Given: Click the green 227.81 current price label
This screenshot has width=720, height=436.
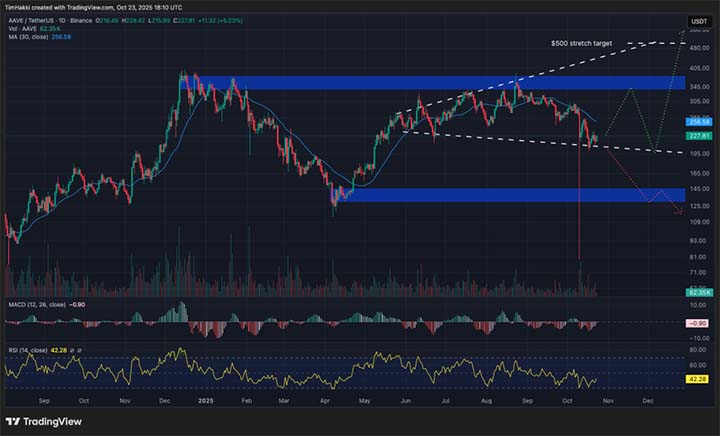Looking at the screenshot, I should (698, 135).
